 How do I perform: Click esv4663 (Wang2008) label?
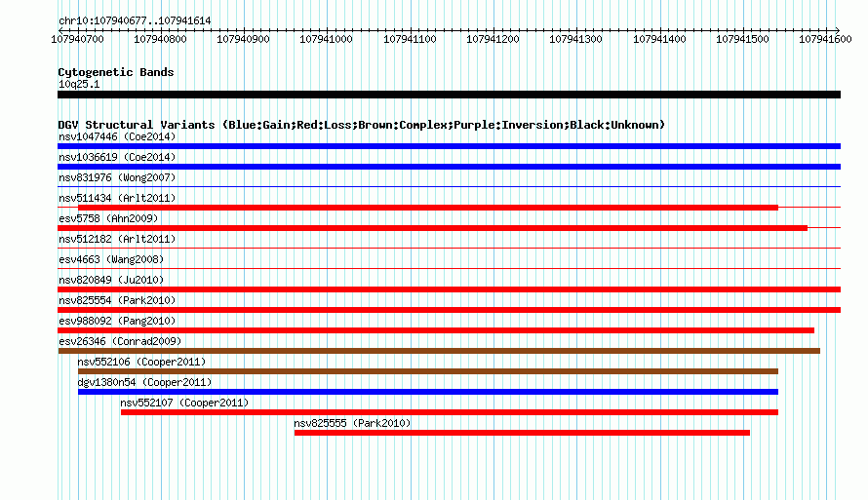(111, 259)
